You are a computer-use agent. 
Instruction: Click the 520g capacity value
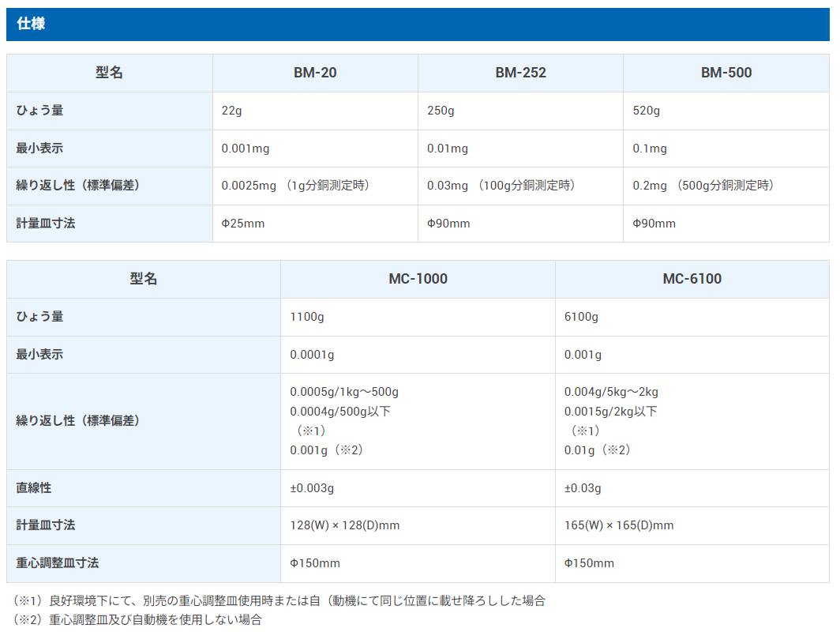click(x=646, y=111)
